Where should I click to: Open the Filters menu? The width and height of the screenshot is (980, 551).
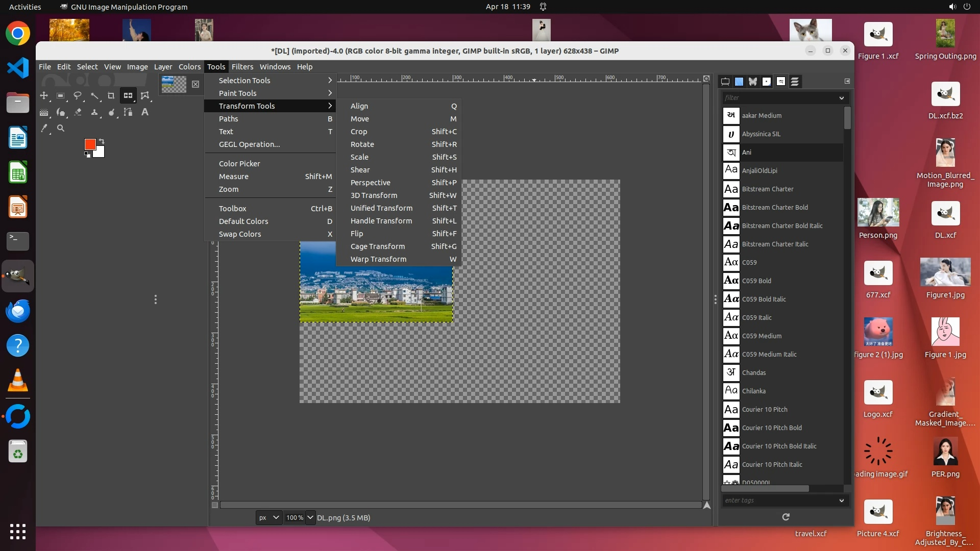pos(242,67)
